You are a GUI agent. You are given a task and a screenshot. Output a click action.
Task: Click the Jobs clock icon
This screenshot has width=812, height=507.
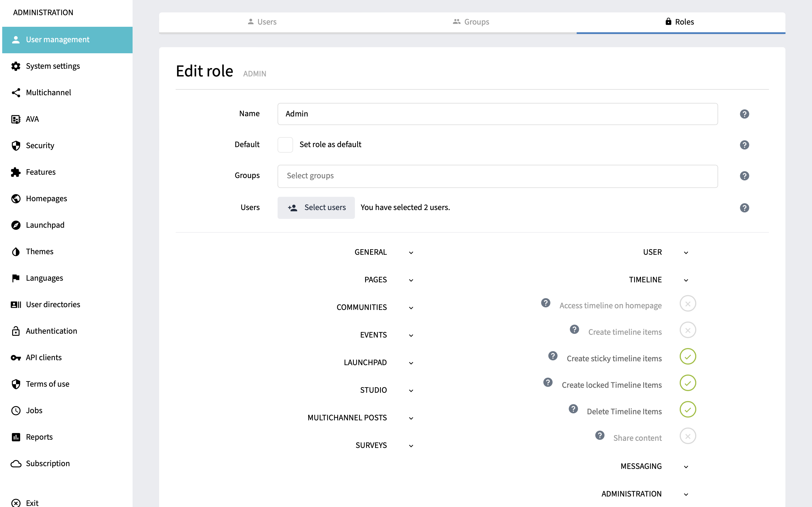pos(16,410)
